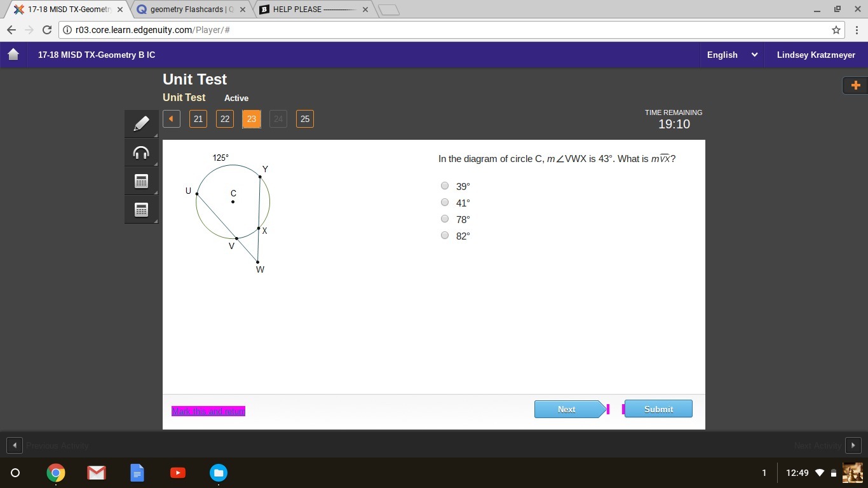Open the clock showing 12:49
Screen dimensions: 868x488
[797, 473]
